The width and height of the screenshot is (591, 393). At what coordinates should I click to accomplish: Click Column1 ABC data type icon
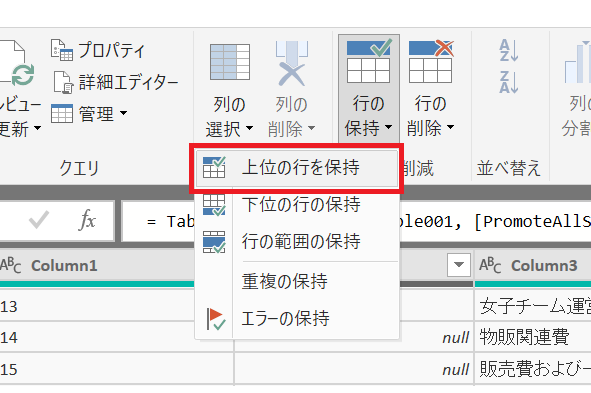click(x=11, y=266)
